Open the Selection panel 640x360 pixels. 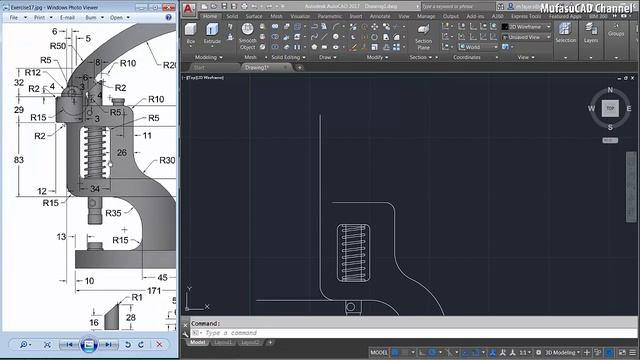[566, 33]
